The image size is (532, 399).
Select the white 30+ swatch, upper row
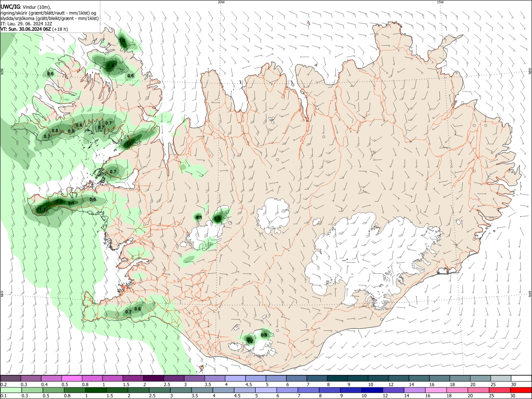pyautogui.click(x=522, y=379)
